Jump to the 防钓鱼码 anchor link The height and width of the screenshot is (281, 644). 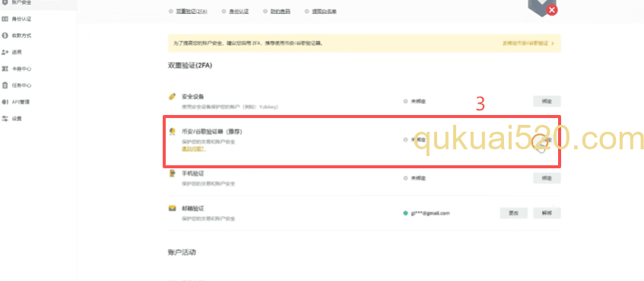(x=281, y=11)
